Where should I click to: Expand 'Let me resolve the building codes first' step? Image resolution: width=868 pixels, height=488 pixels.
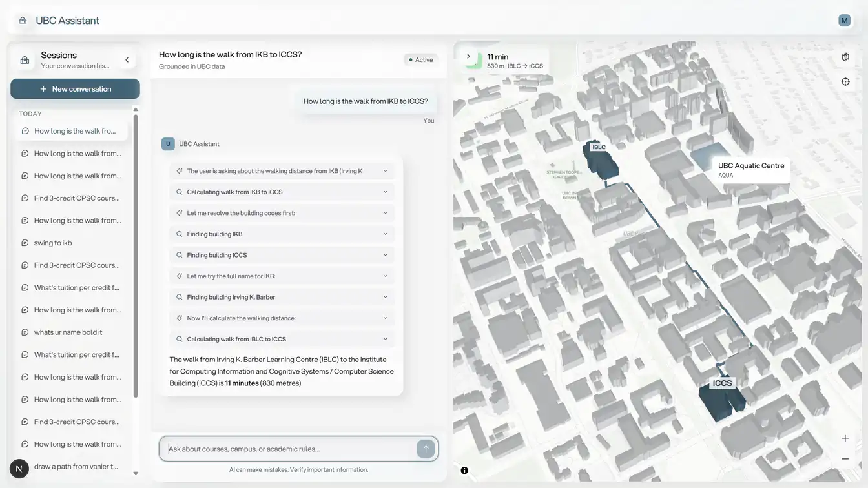pyautogui.click(x=282, y=213)
